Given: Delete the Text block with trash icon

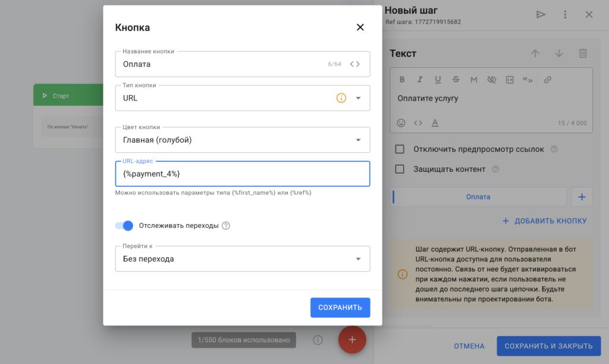Looking at the screenshot, I should pyautogui.click(x=583, y=54).
